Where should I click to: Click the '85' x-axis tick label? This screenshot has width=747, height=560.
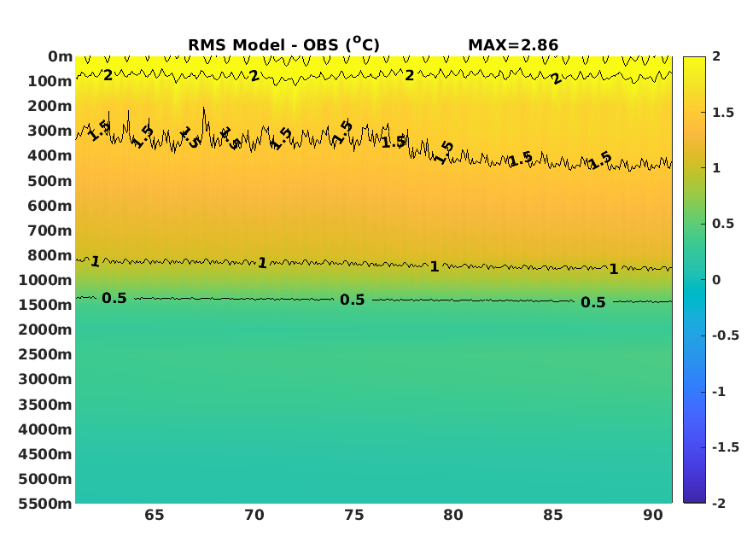(x=553, y=516)
